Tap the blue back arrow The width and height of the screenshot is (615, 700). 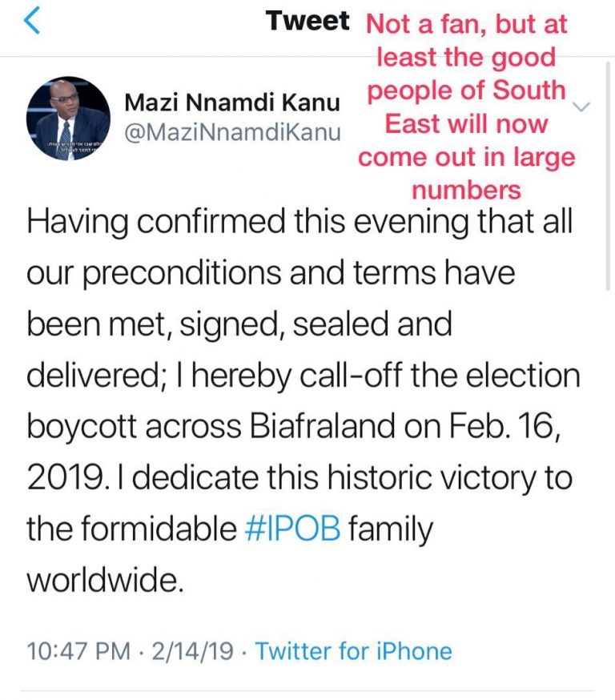click(x=32, y=22)
